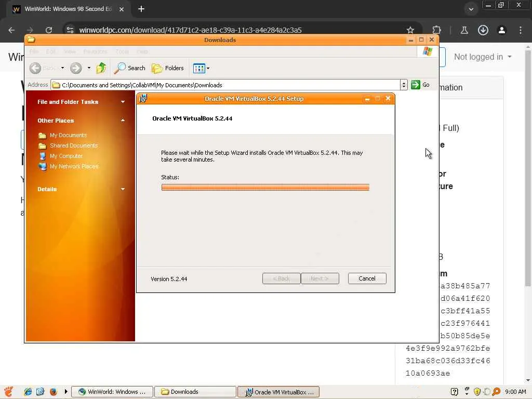The height and width of the screenshot is (399, 532).
Task: Click the My Computer icon in sidebar
Action: pyautogui.click(x=43, y=156)
